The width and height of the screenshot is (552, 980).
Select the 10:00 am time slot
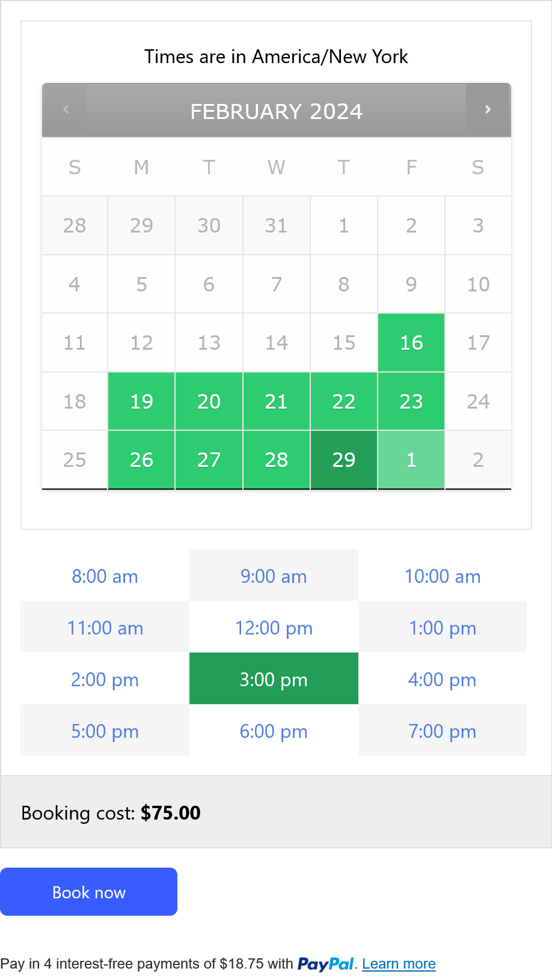[442, 576]
